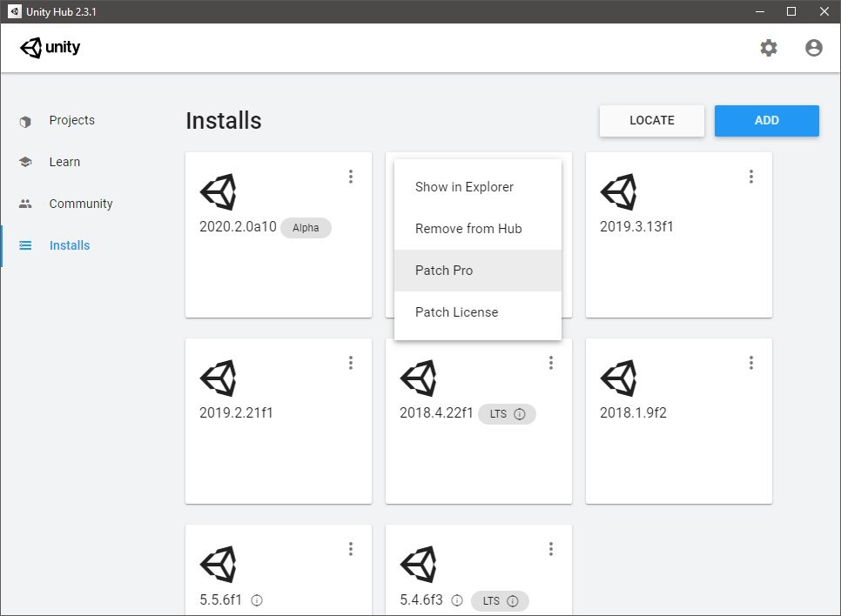Open the user account icon
Image resolution: width=841 pixels, height=616 pixels.
[814, 48]
